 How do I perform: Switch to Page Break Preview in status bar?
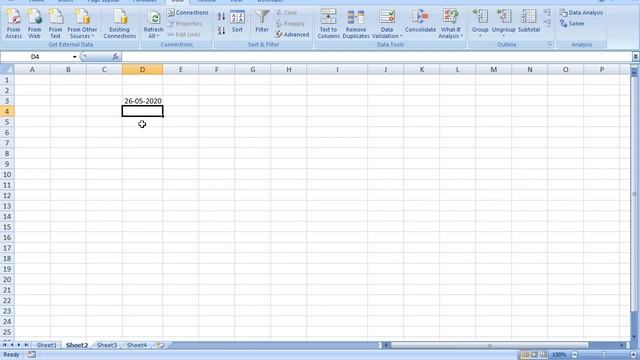pyautogui.click(x=543, y=355)
